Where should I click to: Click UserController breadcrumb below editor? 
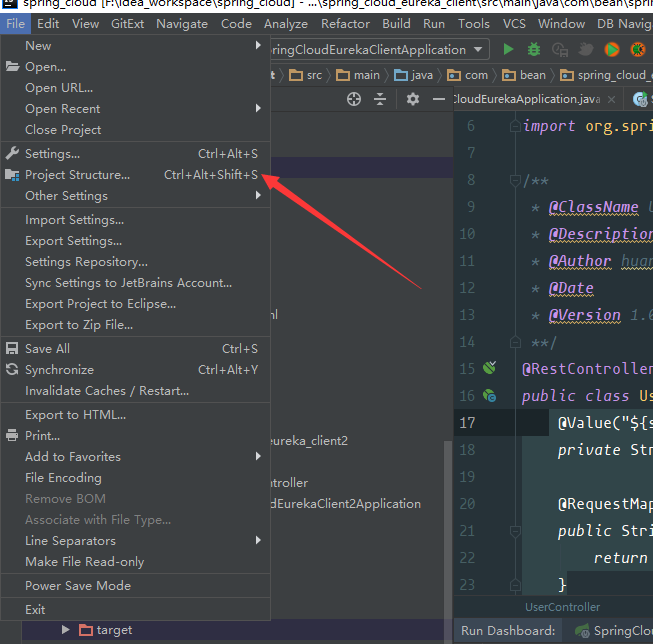point(562,607)
